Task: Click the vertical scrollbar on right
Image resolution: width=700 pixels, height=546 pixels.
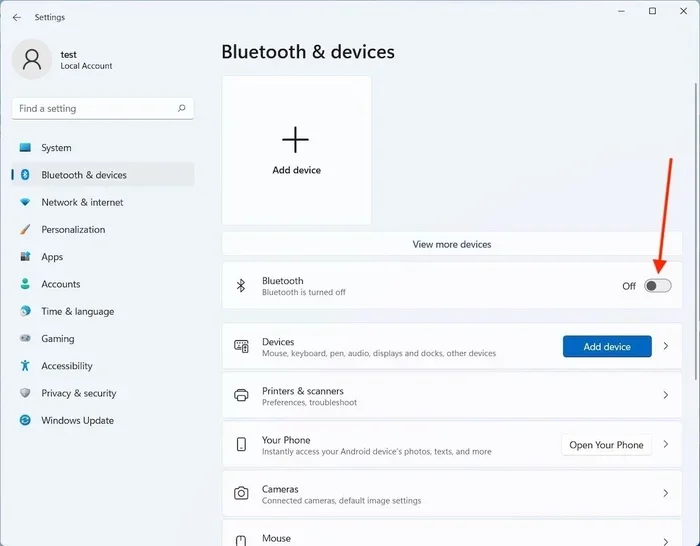Action: pos(696,231)
